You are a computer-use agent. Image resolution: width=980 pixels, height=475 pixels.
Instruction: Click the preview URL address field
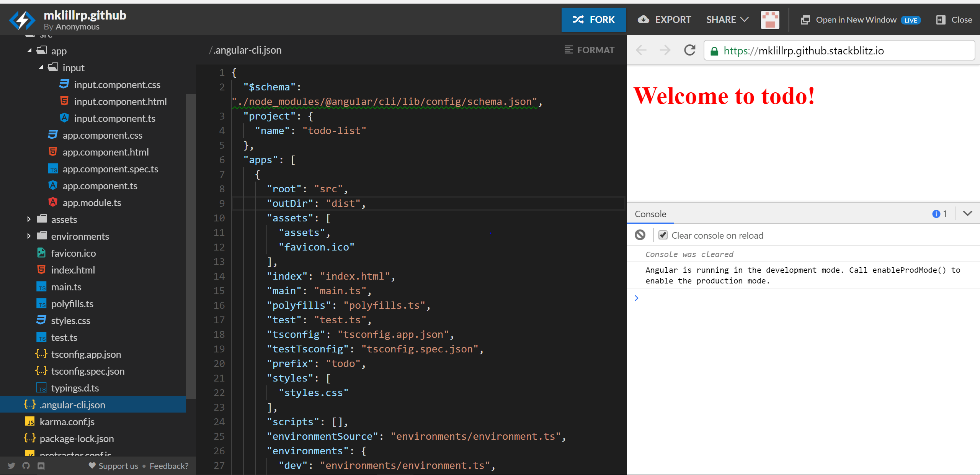coord(838,51)
